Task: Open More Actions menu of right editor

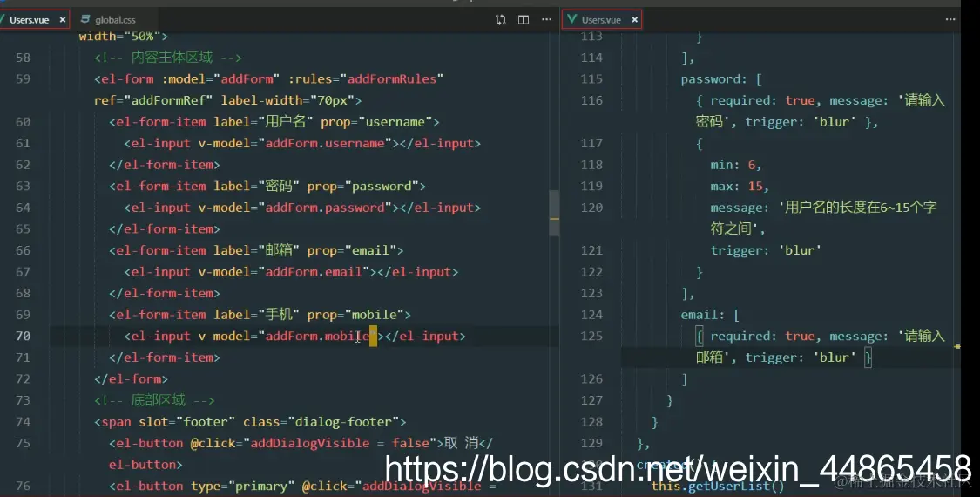Action: point(950,19)
